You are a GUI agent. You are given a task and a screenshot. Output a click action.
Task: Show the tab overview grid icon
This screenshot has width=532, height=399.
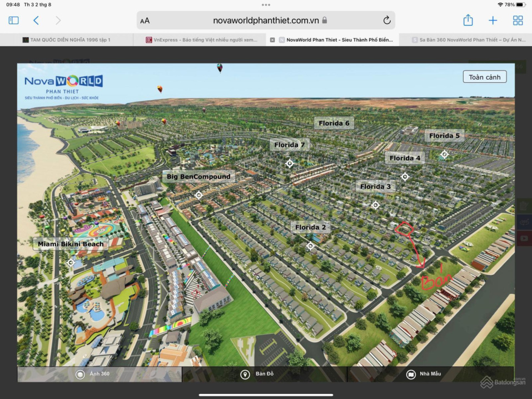click(x=518, y=21)
